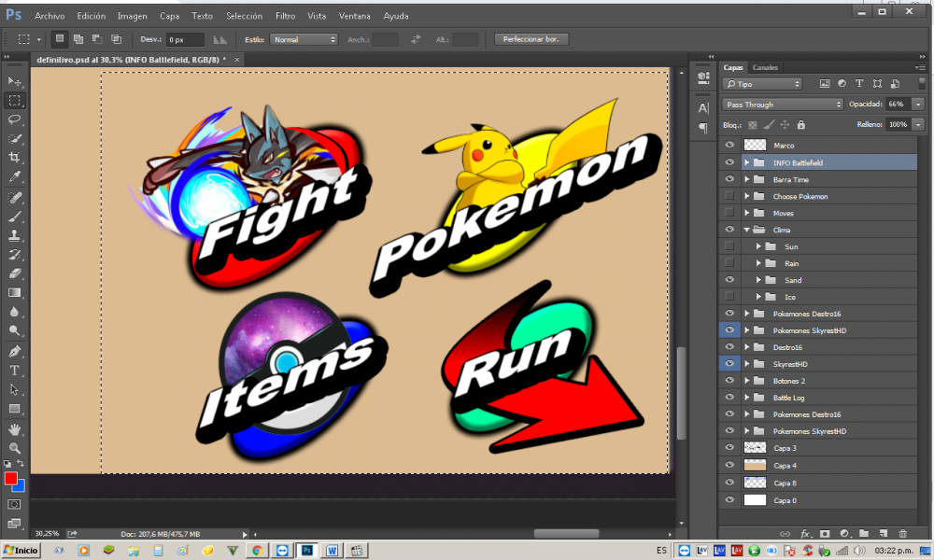Click the fx layer style icon
This screenshot has height=560, width=934.
[805, 533]
